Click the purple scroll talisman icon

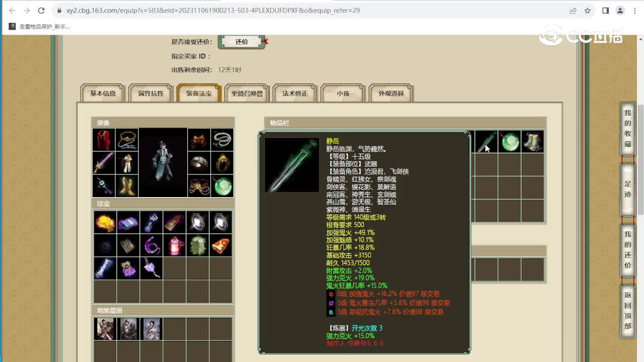tap(128, 222)
